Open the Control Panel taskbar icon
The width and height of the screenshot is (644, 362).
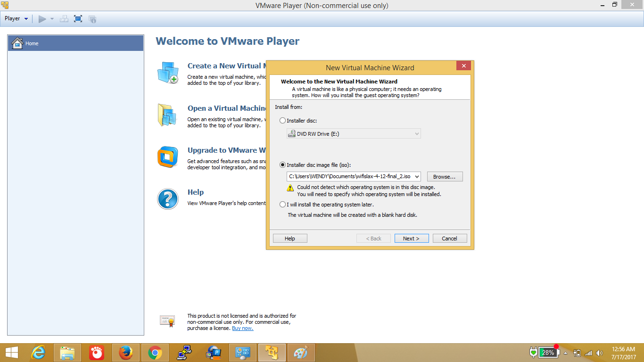tap(243, 353)
